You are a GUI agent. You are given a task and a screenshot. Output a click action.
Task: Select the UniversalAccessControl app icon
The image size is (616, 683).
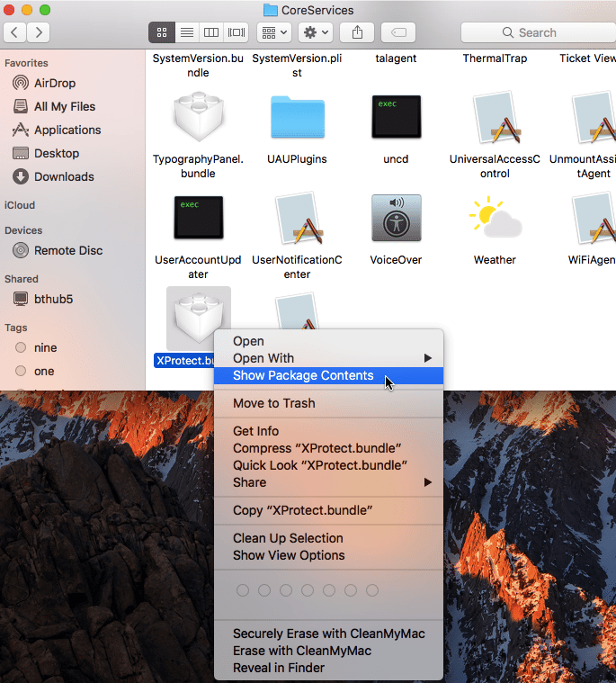495,117
